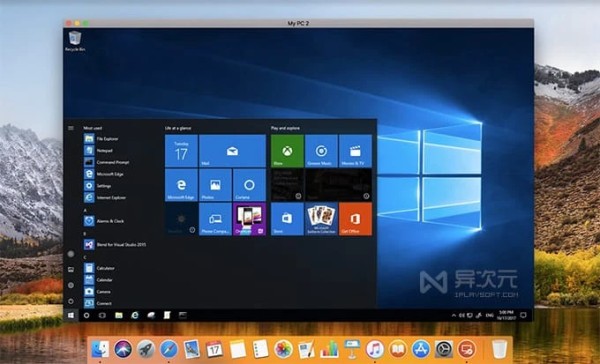Launch Internet Explorer from Start menu list
The height and width of the screenshot is (364, 600).
(105, 198)
